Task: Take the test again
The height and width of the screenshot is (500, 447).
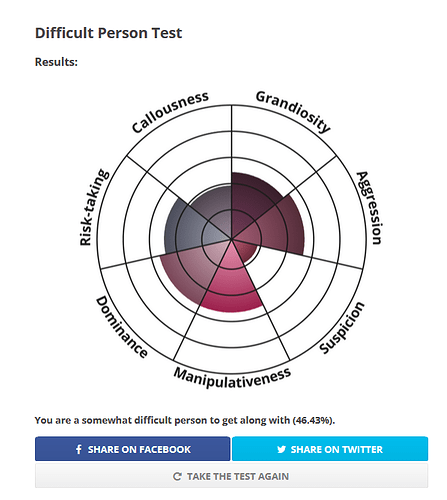Action: coord(231,476)
